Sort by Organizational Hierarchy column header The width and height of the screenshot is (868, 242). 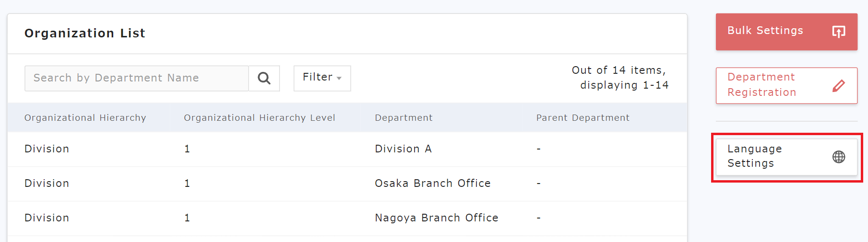tap(85, 118)
